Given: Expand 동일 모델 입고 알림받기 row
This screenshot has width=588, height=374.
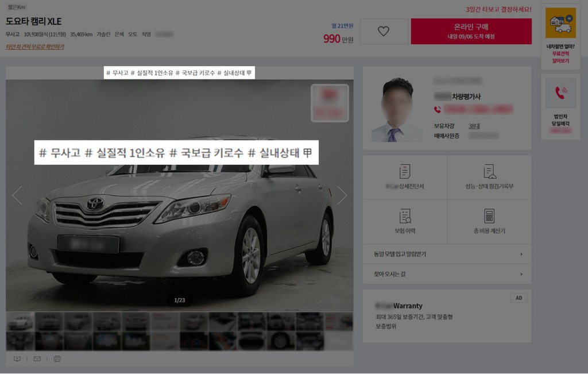Looking at the screenshot, I should (447, 254).
